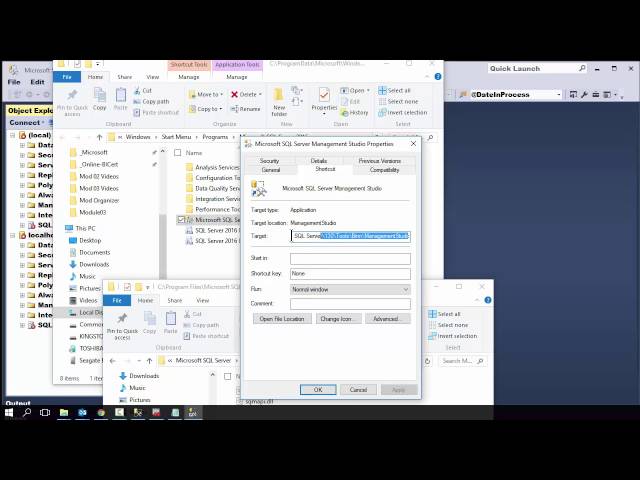640x480 pixels.
Task: Switch to Security tab in Properties dialog
Action: (269, 161)
